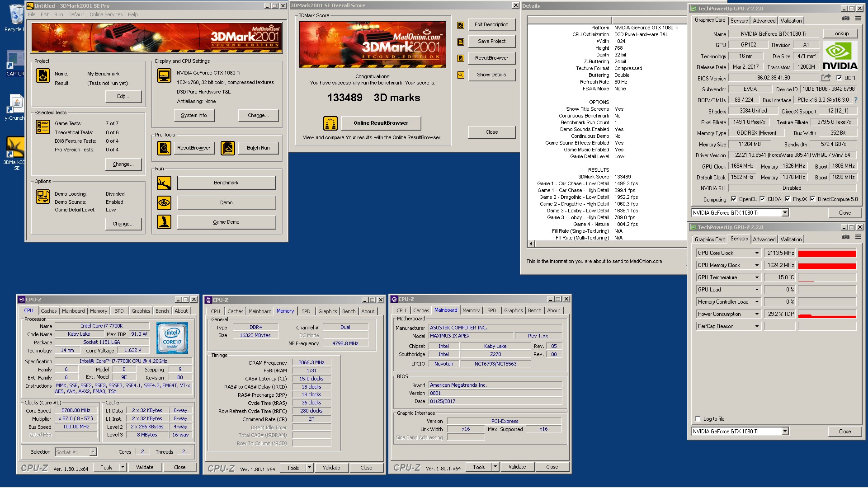Expand the Memory Controller Load dropdown
The height and width of the screenshot is (488, 868).
point(757,302)
